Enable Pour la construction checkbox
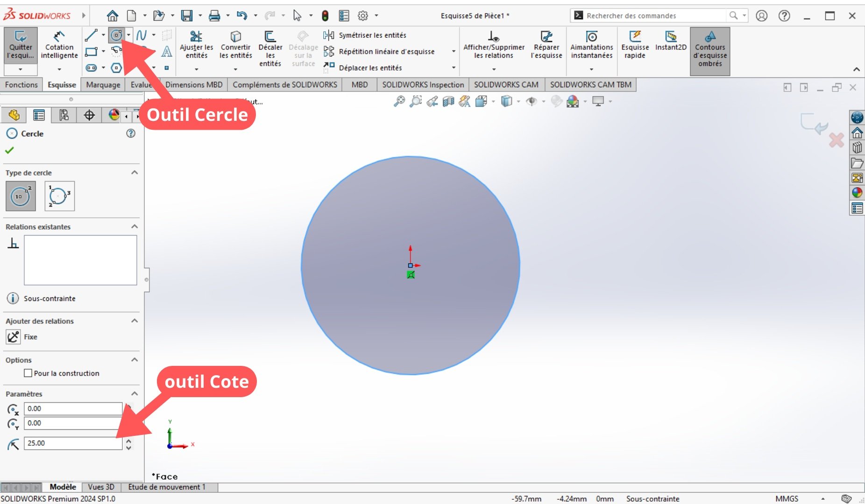 (28, 373)
